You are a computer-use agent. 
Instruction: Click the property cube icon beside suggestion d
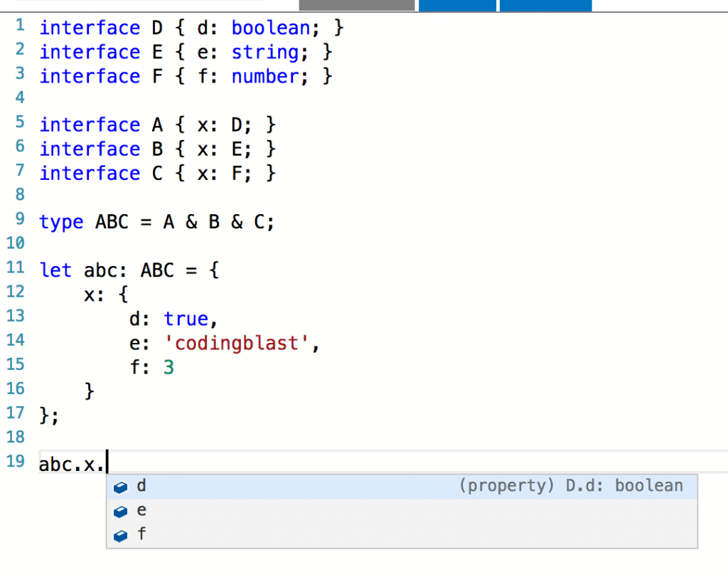[121, 487]
